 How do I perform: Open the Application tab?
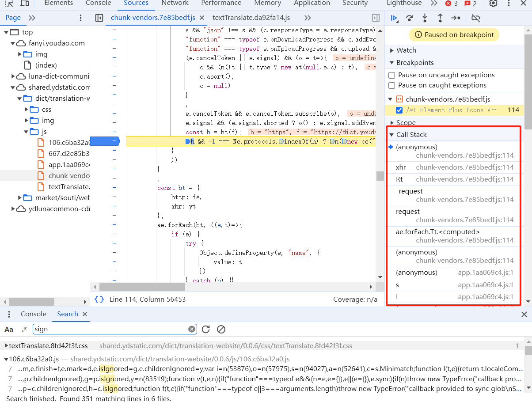tap(312, 4)
